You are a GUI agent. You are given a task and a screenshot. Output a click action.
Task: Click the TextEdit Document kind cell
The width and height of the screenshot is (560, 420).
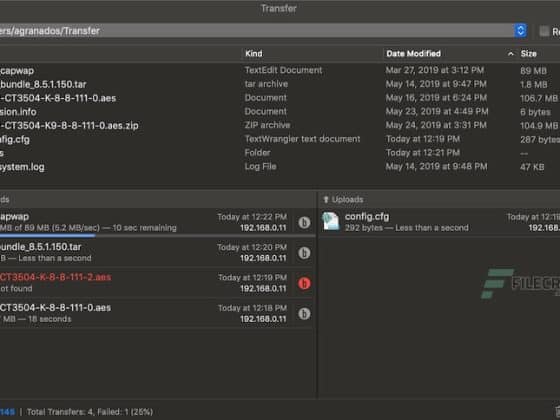[x=283, y=70]
